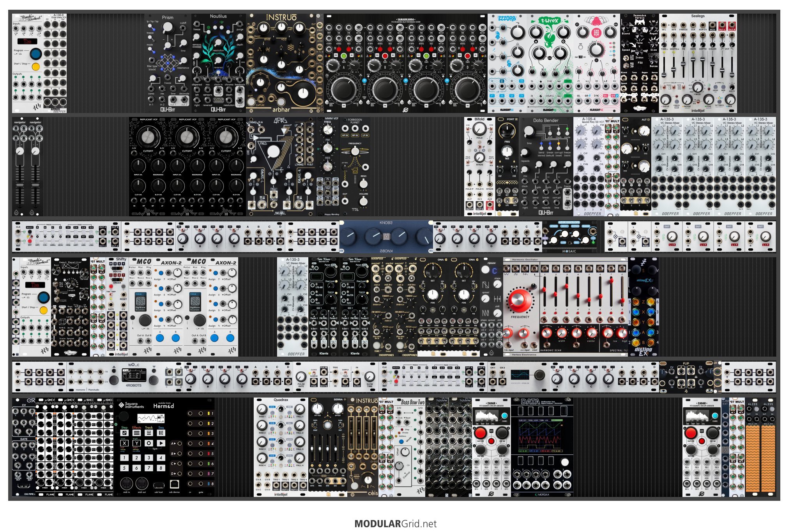Click the MODULARGrid.net logo
Viewport: 792px width, 532px height.
[396, 524]
